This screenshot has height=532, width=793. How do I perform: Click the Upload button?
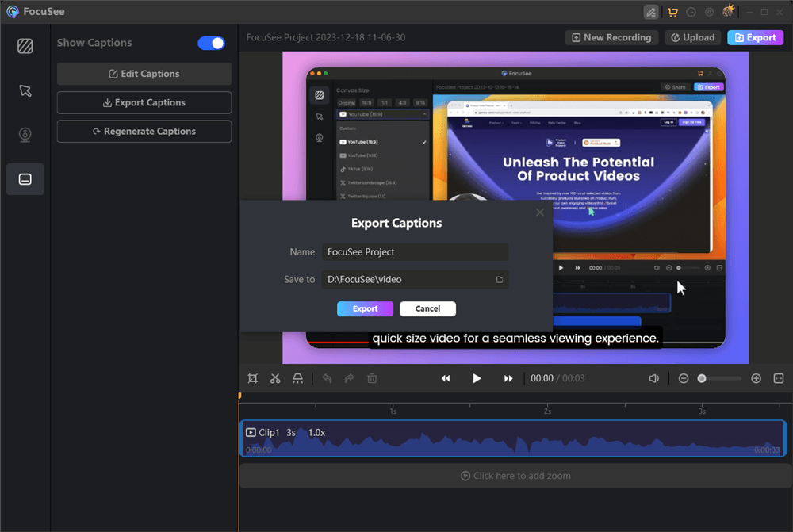click(692, 37)
